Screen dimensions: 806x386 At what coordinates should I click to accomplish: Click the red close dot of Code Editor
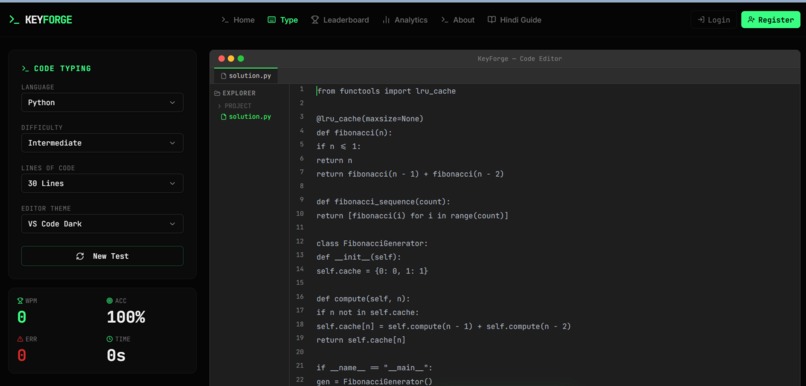tap(222, 59)
